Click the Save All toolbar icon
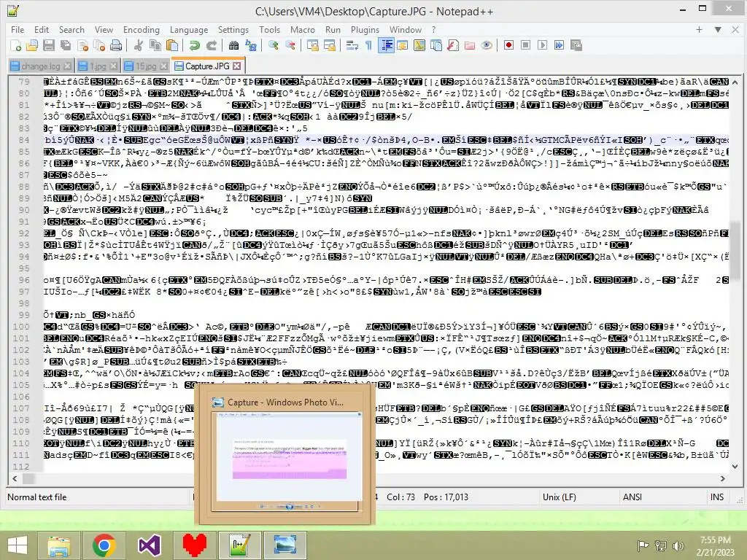Image resolution: width=747 pixels, height=560 pixels. (x=65, y=46)
